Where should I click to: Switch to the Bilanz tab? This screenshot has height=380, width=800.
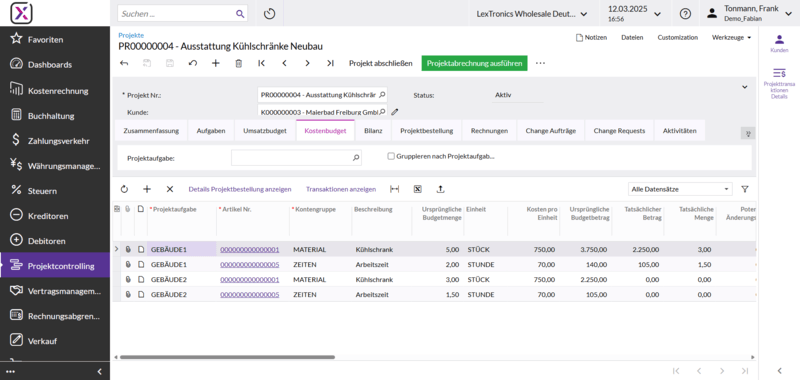coord(373,131)
